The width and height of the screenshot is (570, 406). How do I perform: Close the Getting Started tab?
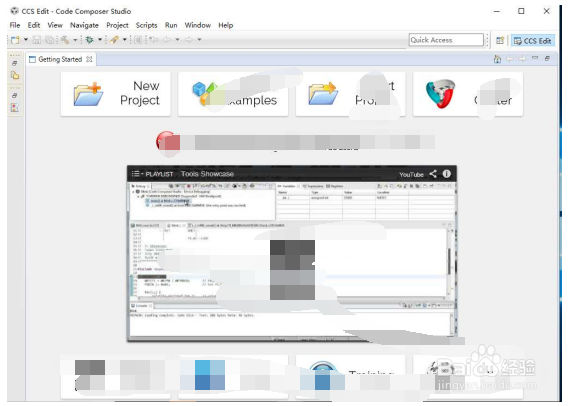tap(89, 59)
